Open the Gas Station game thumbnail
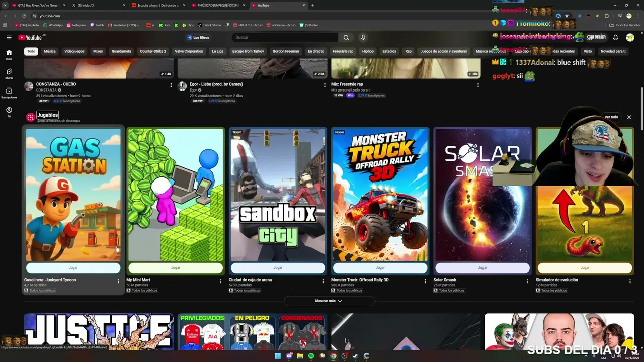Viewport: 644px width, 362px height. pos(73,195)
